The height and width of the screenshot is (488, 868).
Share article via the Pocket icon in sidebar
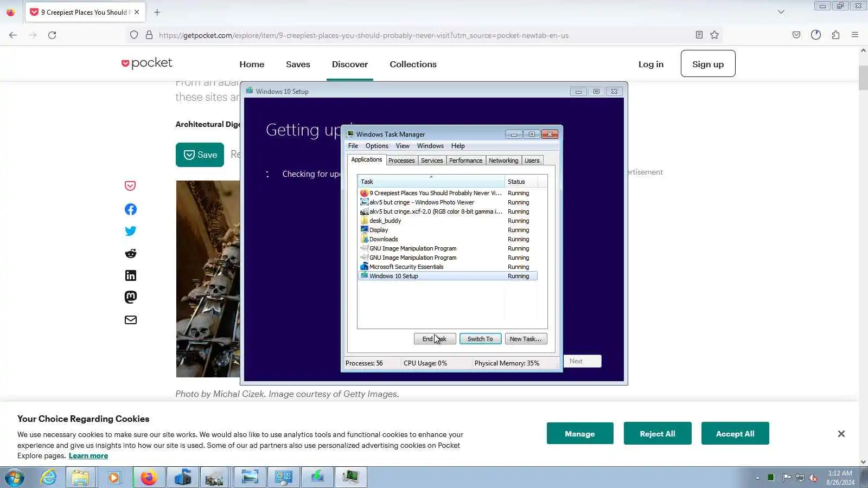tap(130, 186)
